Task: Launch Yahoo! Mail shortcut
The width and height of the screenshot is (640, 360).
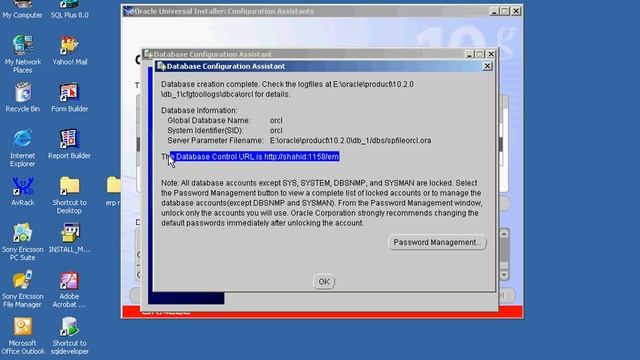Action: click(69, 51)
